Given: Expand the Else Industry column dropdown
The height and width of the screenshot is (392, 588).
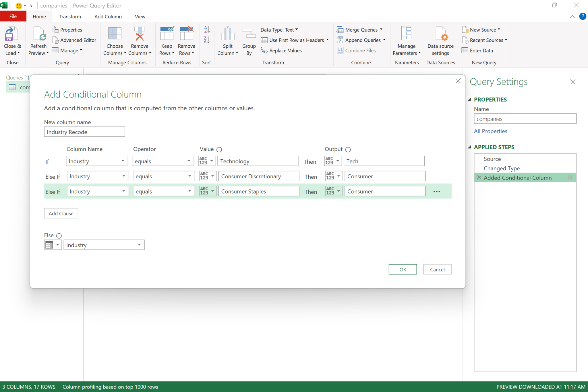Looking at the screenshot, I should point(104,245).
